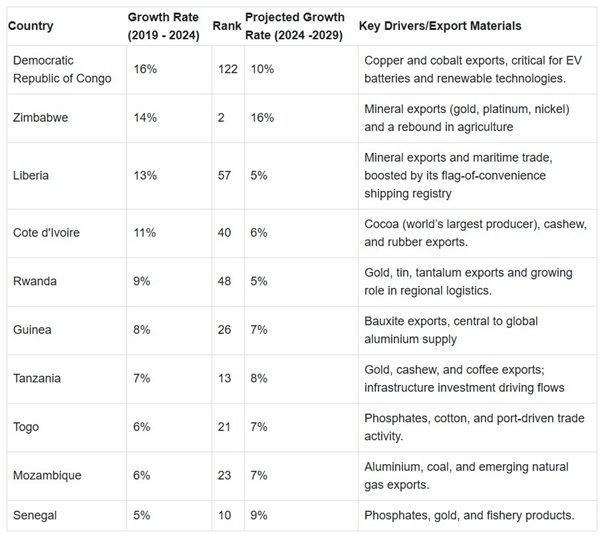Select the Mozambique country cell
The height and width of the screenshot is (536, 600).
(x=45, y=475)
